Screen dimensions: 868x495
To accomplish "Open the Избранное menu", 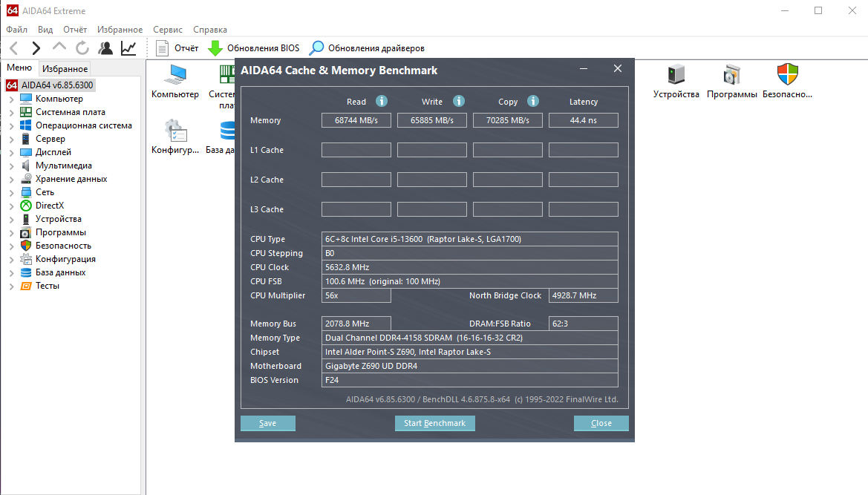I will 120,29.
